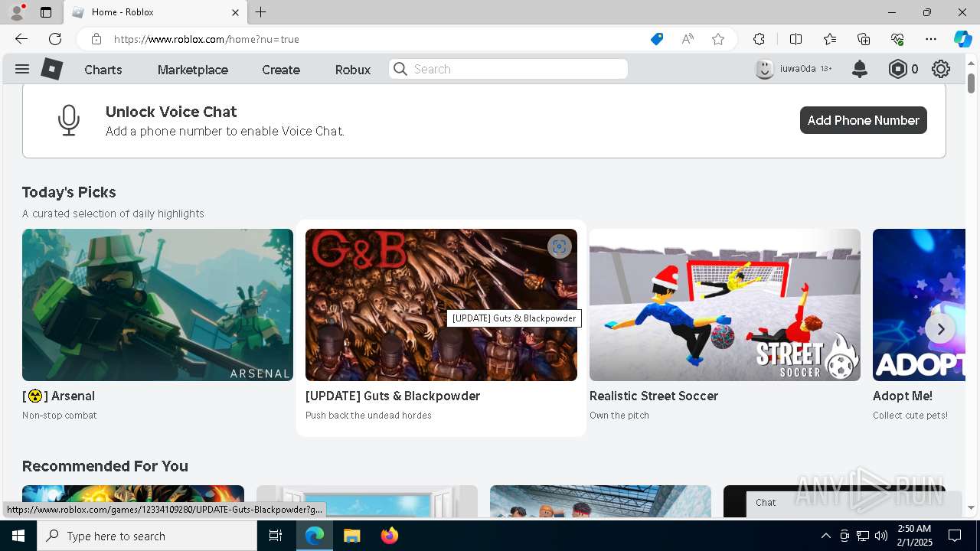Toggle Split screen view
The width and height of the screenshot is (980, 551).
coord(795,39)
